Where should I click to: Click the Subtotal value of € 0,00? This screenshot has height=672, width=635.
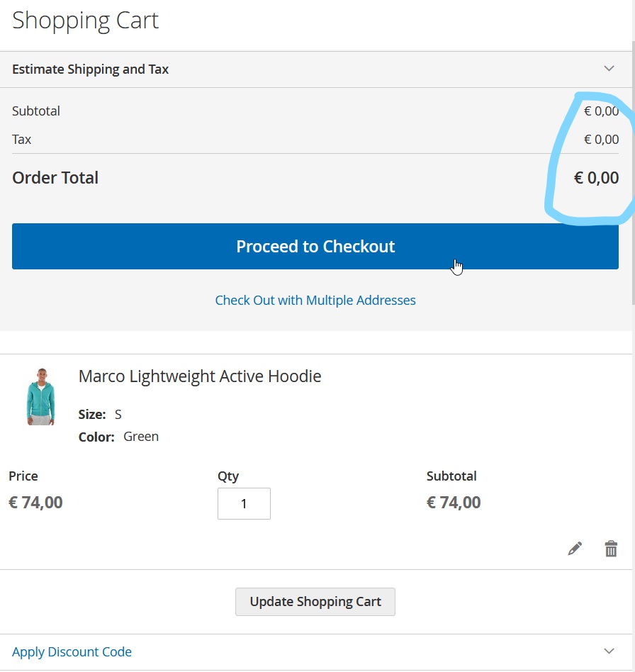point(601,111)
